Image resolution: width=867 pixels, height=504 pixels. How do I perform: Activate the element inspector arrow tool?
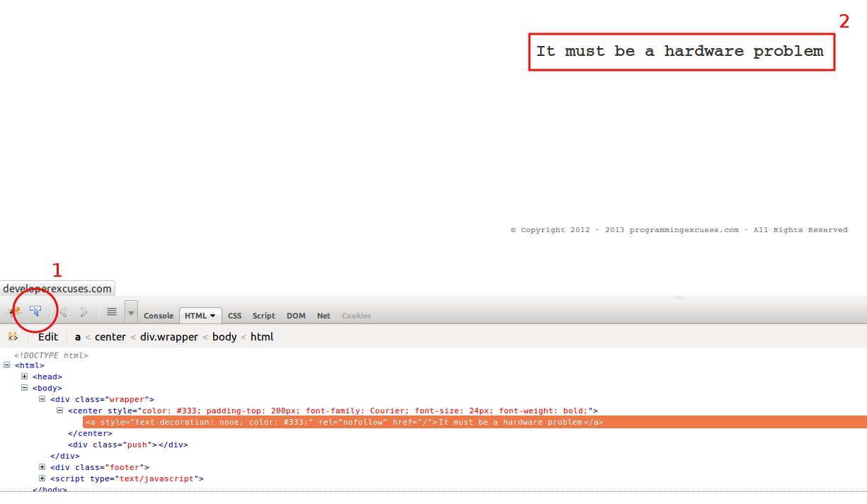point(35,311)
